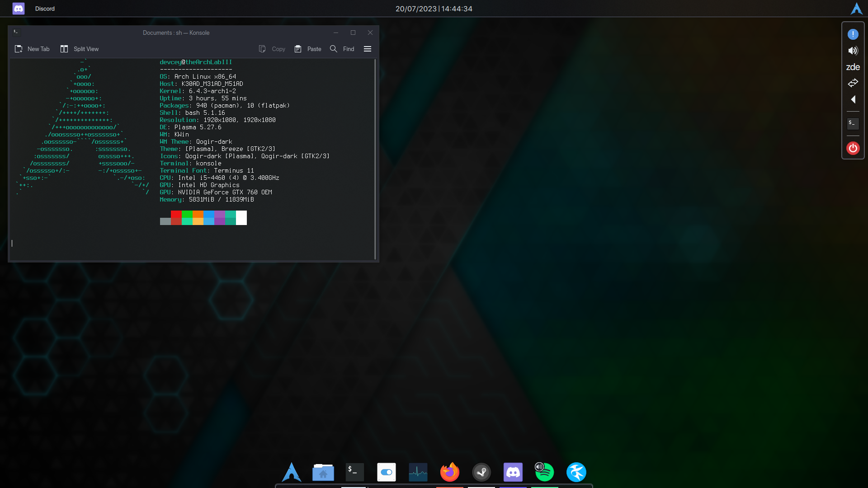Viewport: 868px width, 488px height.
Task: Click the double-arrow switch icon in side panel
Action: point(853,83)
